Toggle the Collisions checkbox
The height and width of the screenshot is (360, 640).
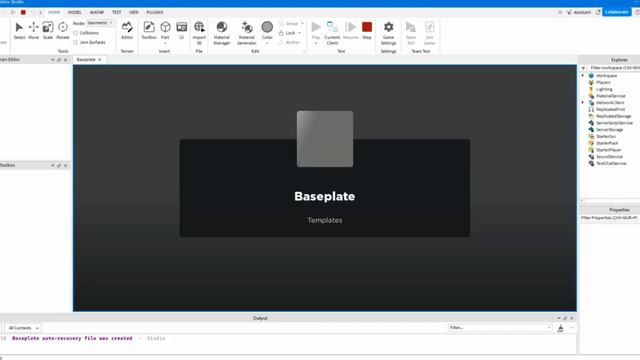[76, 33]
